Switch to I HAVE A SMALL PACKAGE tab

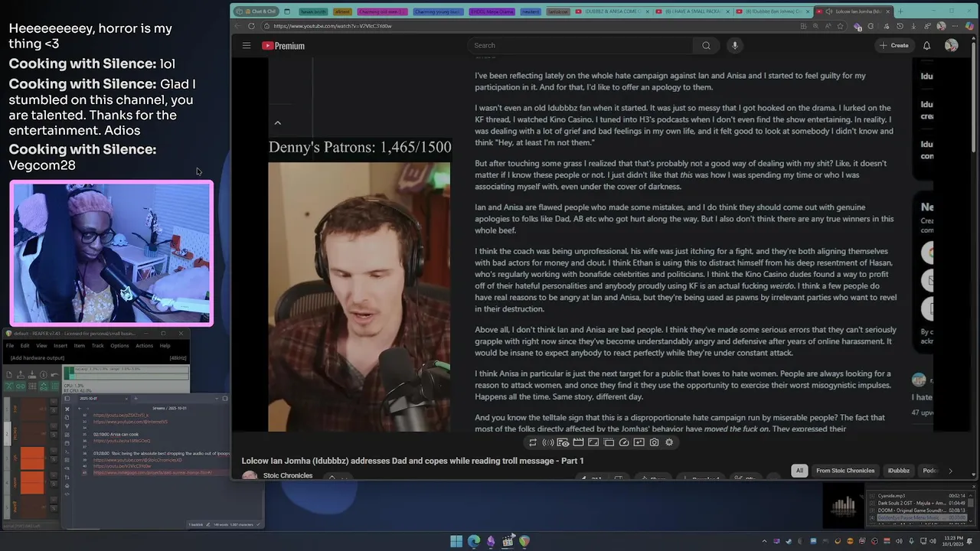click(x=693, y=11)
